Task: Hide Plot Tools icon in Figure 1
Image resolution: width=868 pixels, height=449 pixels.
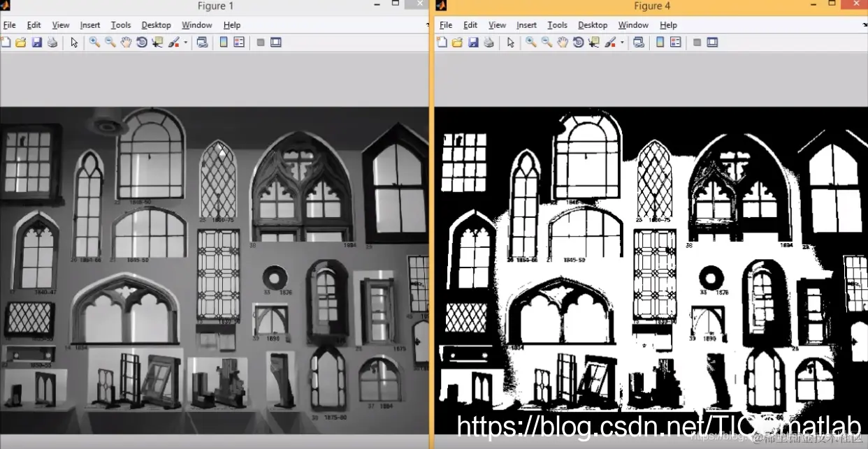Action: pos(261,43)
